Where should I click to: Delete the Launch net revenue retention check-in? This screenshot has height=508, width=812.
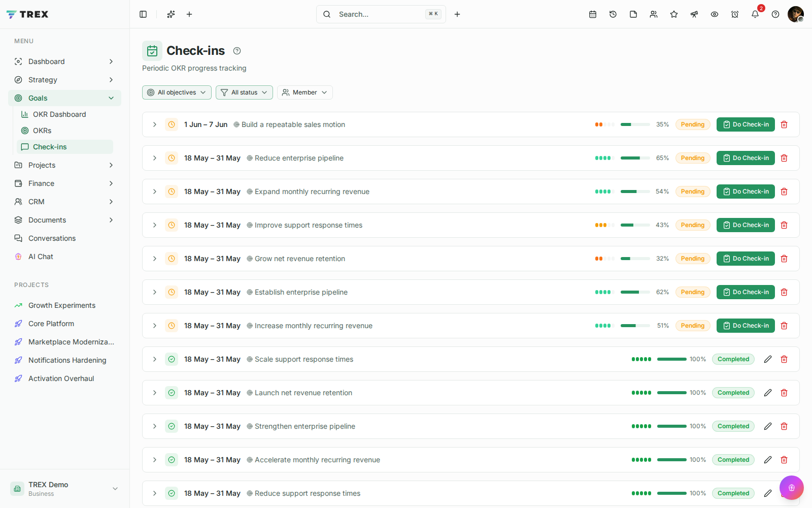tap(784, 393)
